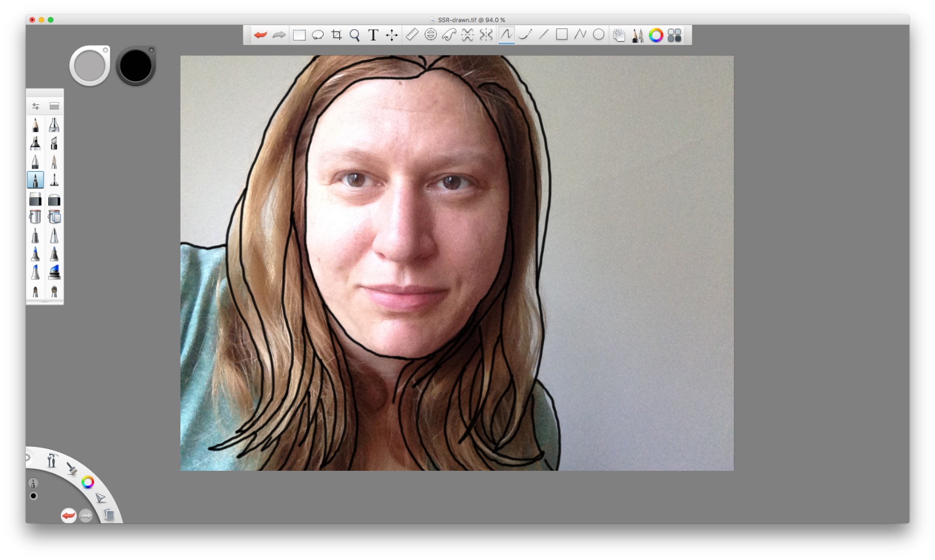935x560 pixels.
Task: Expand brush palette bottom handle
Action: click(45, 302)
